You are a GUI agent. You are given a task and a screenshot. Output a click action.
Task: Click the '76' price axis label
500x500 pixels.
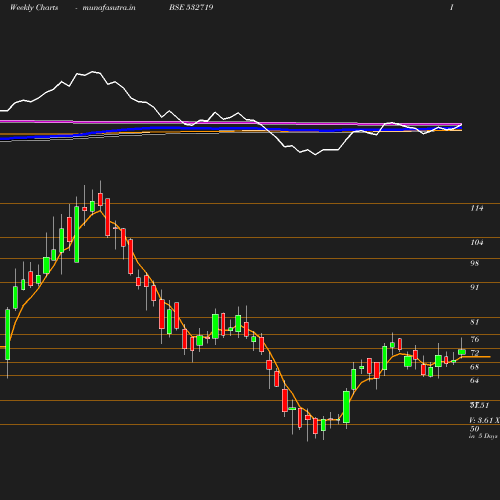coord(475,339)
